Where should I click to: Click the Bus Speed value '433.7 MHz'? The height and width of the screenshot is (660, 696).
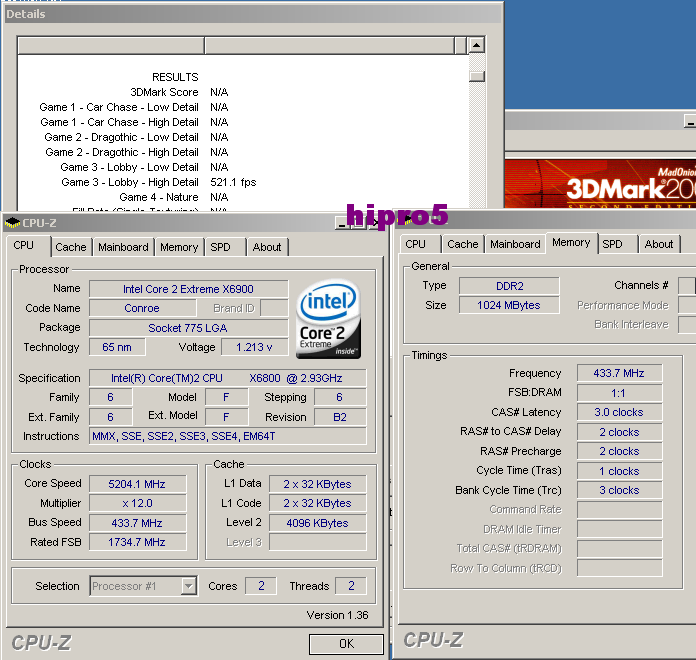[137, 523]
